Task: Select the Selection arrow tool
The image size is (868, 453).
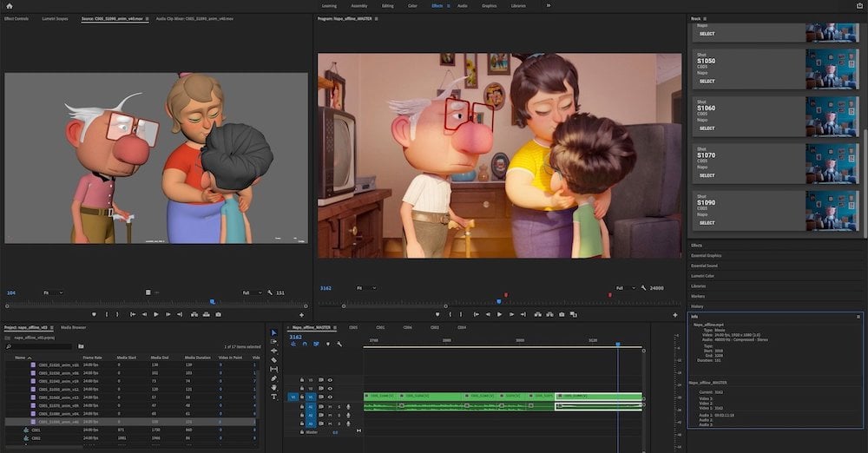Action: tap(273, 333)
